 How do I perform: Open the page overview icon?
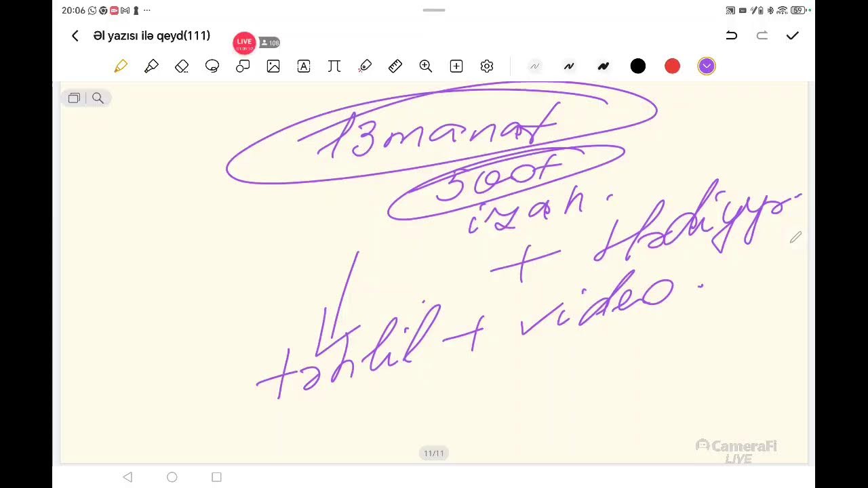[74, 98]
